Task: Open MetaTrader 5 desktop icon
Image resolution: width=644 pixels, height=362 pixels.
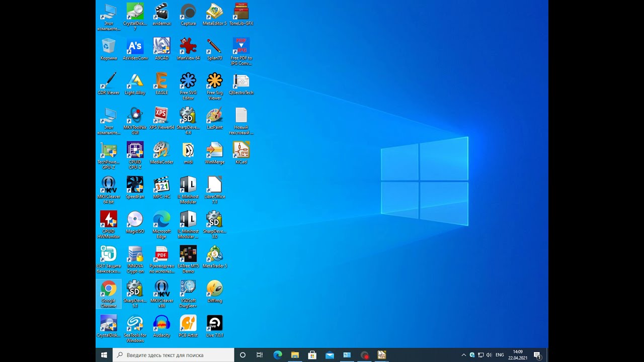Action: coord(215,257)
